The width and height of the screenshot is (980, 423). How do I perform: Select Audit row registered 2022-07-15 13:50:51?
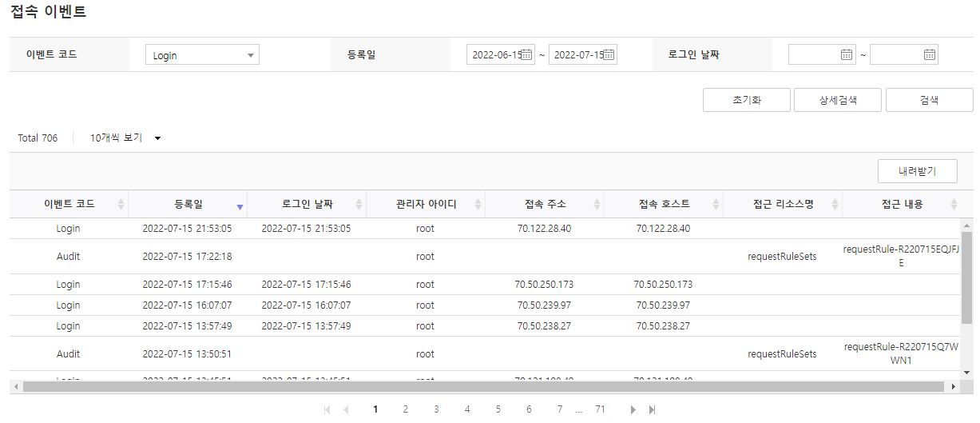coord(486,354)
